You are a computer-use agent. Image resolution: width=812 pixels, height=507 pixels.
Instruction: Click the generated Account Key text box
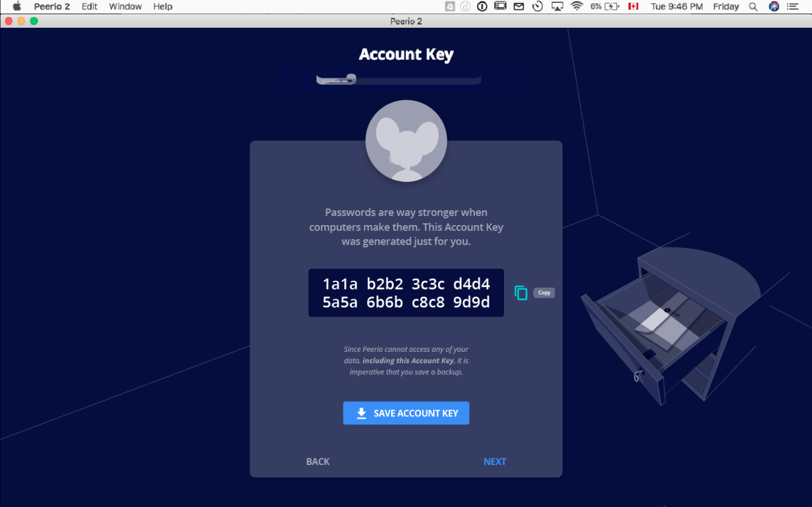[406, 293]
